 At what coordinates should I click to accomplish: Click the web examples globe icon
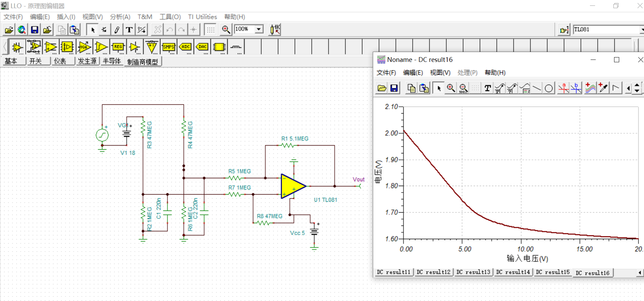point(22,30)
